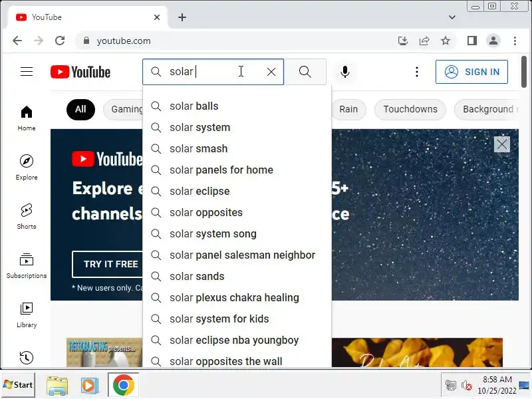Open Explore in sidebar
Viewport: 532px width, 399px height.
pyautogui.click(x=27, y=168)
